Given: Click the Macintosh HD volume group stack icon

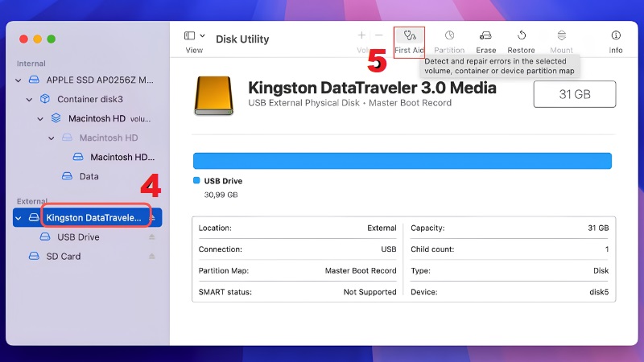Looking at the screenshot, I should (x=56, y=118).
